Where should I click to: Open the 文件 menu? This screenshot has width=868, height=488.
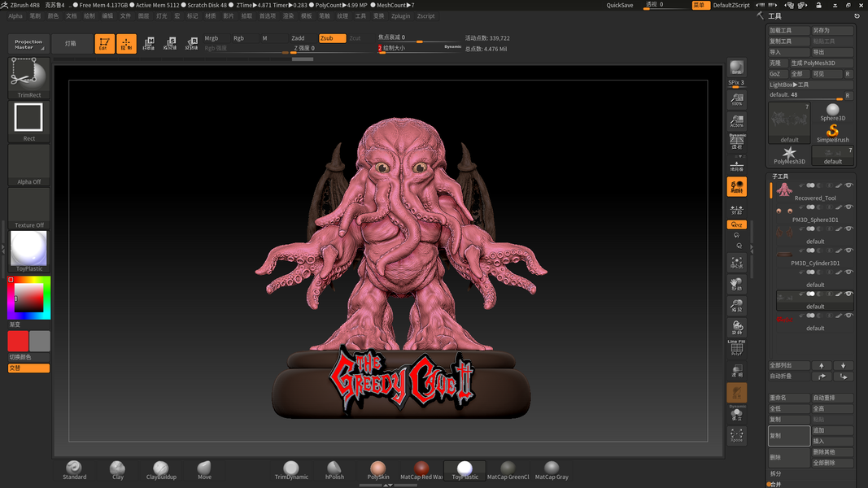coord(125,16)
